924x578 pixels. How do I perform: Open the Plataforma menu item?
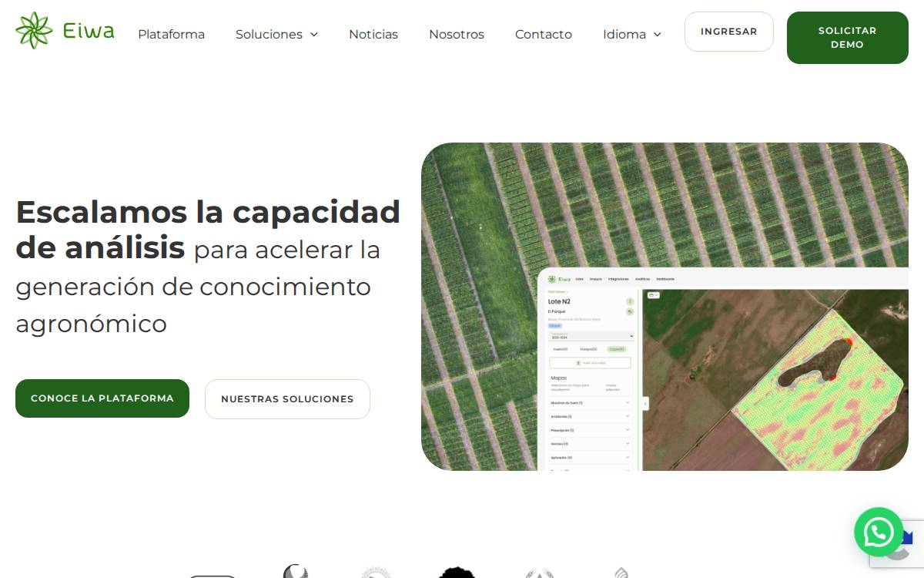tap(171, 34)
